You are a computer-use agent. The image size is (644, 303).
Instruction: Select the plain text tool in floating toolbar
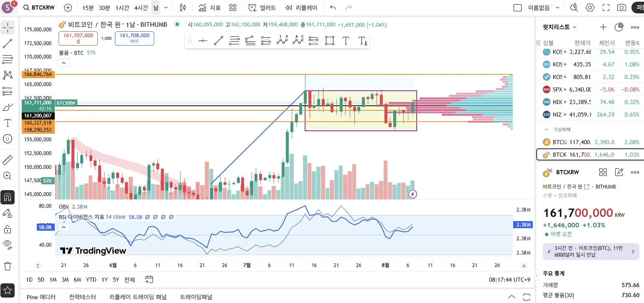click(346, 41)
